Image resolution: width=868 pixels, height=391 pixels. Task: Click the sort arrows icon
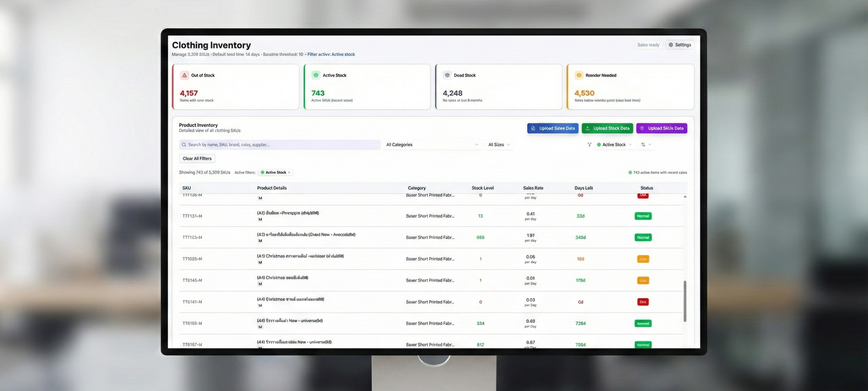643,145
